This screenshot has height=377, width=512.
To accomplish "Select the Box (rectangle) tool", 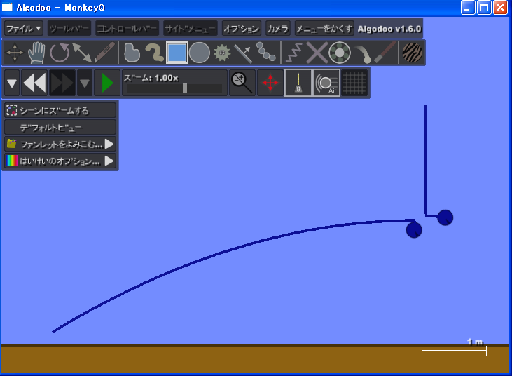I will (x=177, y=52).
